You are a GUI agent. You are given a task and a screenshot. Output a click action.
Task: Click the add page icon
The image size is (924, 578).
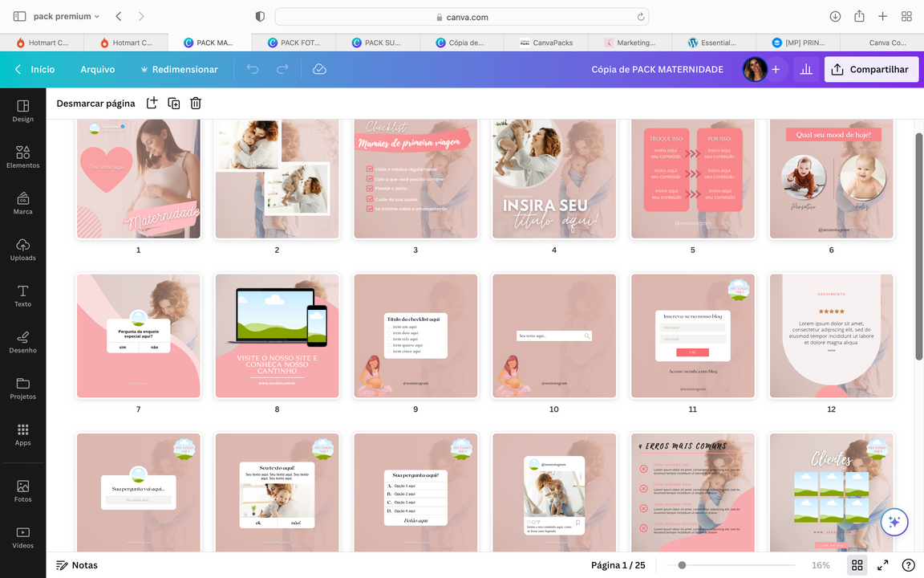(152, 103)
